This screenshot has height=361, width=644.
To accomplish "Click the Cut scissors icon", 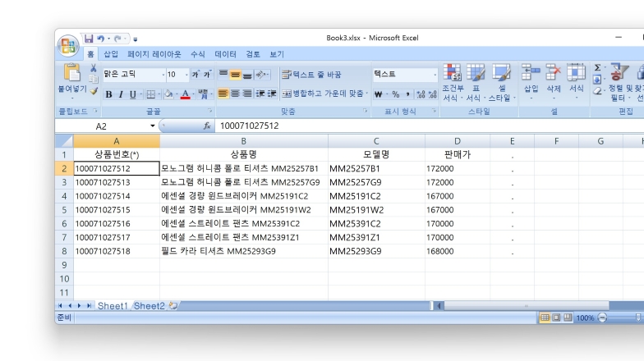I will [x=93, y=68].
